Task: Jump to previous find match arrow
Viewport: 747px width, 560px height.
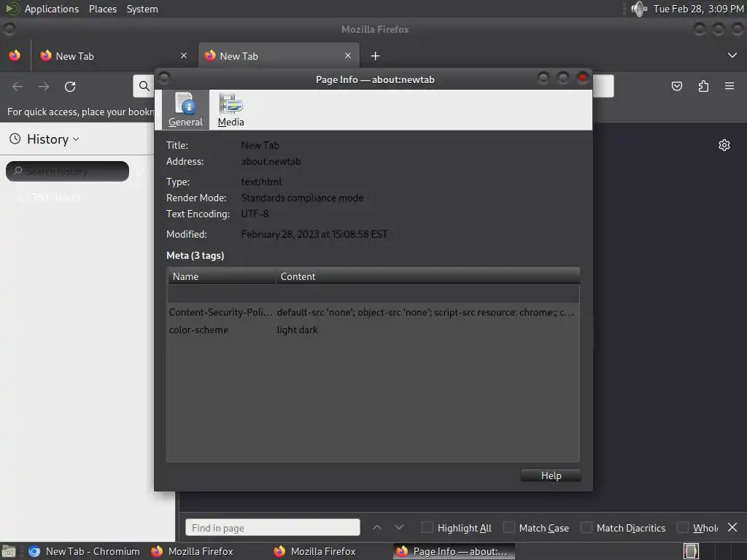Action: (377, 528)
